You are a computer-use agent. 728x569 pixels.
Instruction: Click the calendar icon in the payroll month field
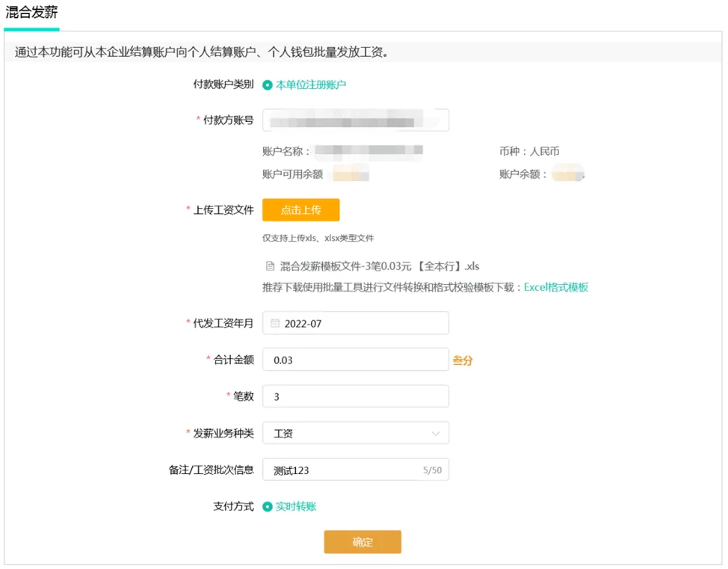275,324
